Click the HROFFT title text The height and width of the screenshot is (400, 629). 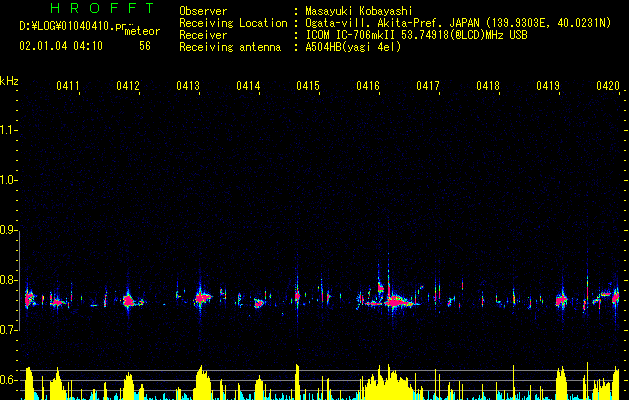[x=102, y=8]
